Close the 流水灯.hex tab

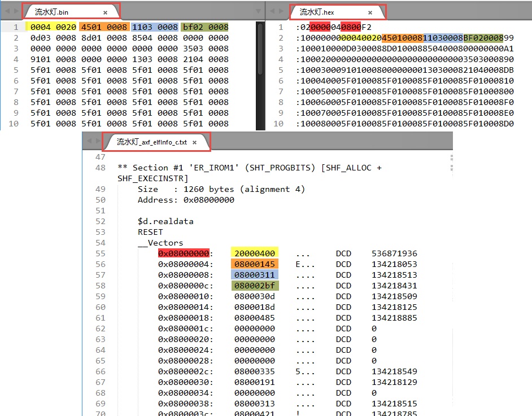click(x=370, y=12)
